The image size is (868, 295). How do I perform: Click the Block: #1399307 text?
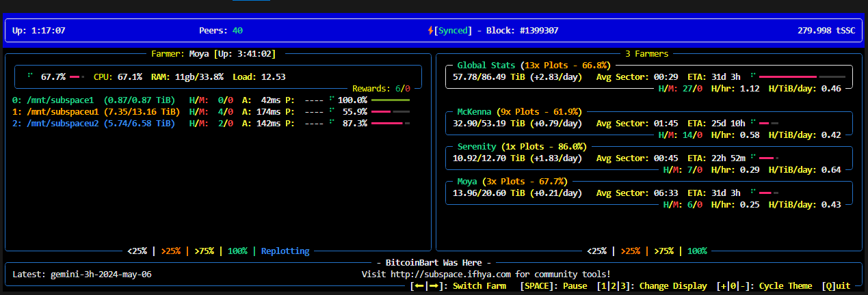pos(523,31)
